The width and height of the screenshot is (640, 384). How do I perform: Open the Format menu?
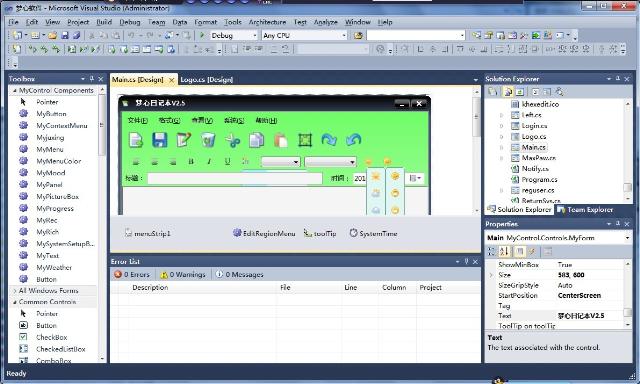point(206,22)
